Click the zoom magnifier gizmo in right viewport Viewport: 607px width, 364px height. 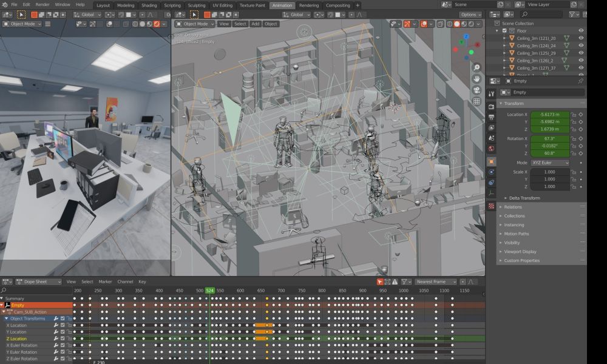point(476,68)
